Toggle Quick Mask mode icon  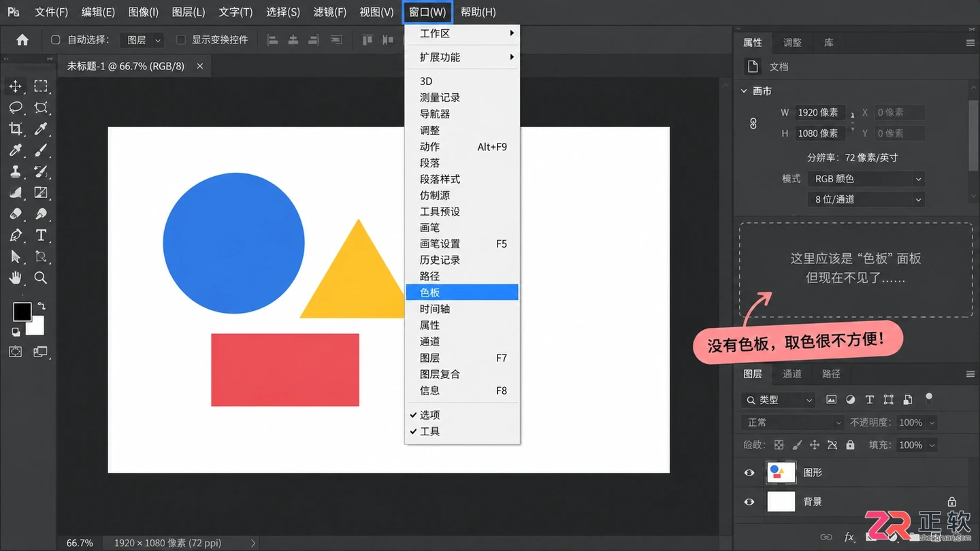pyautogui.click(x=15, y=352)
